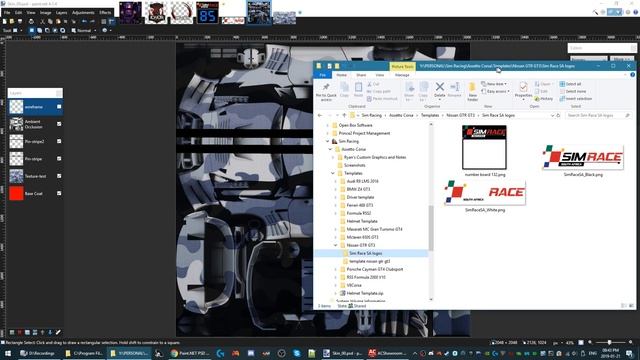Collapse Nissan GTR GT3 tree node
The height and width of the screenshot is (360, 640).
[x=336, y=245]
